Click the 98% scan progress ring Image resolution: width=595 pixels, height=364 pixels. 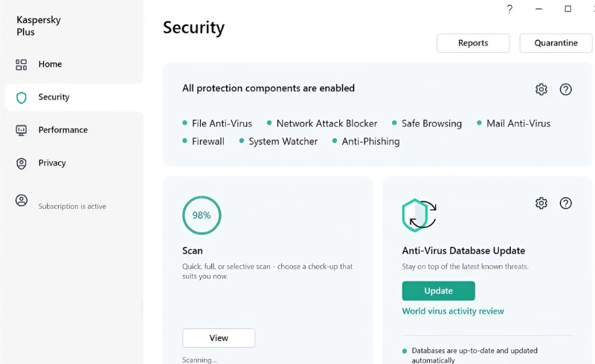(x=202, y=215)
